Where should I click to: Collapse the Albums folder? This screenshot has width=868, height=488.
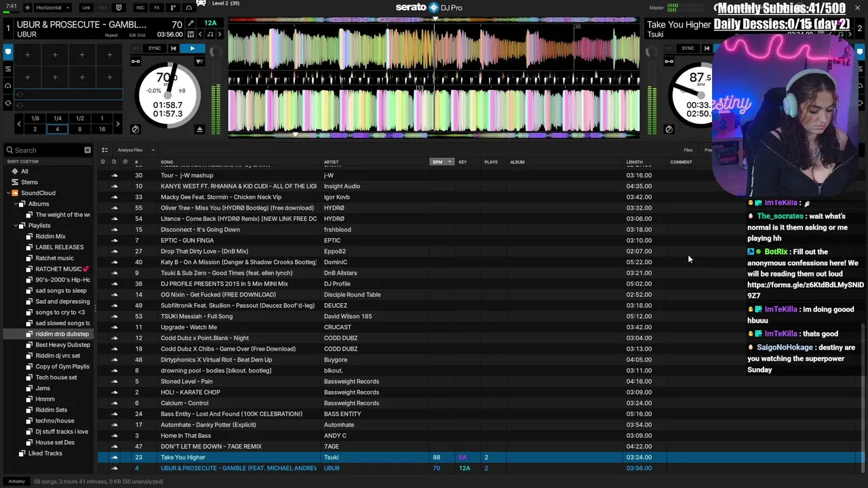(x=15, y=204)
